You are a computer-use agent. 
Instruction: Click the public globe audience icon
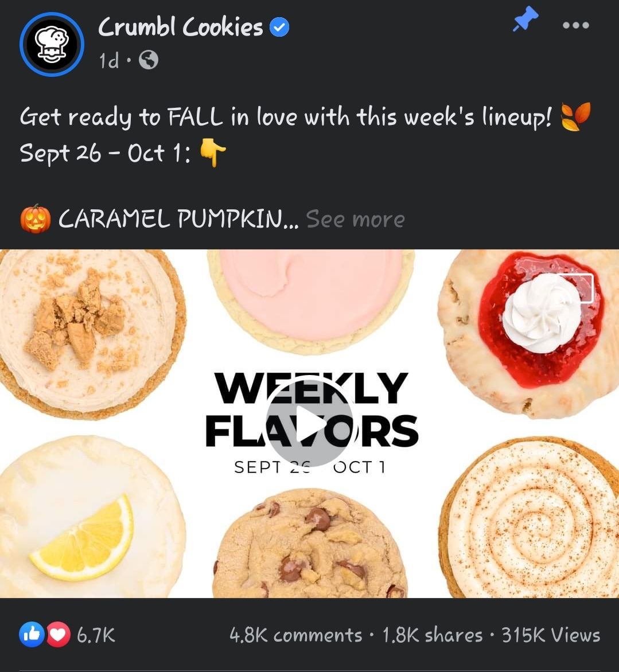pyautogui.click(x=149, y=60)
